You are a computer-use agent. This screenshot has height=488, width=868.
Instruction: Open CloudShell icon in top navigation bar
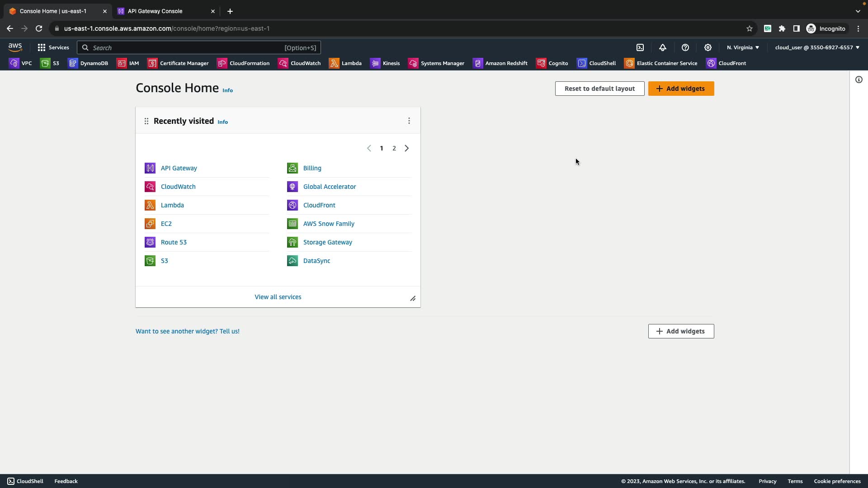tap(640, 47)
